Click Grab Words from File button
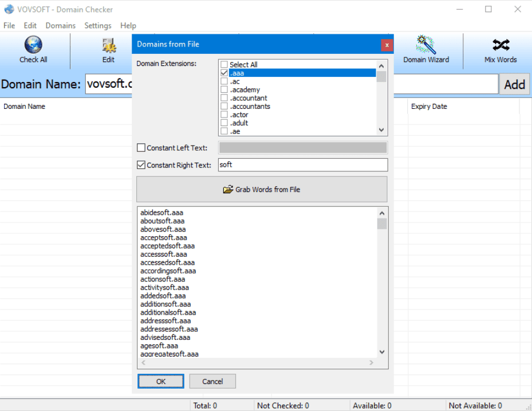 262,189
